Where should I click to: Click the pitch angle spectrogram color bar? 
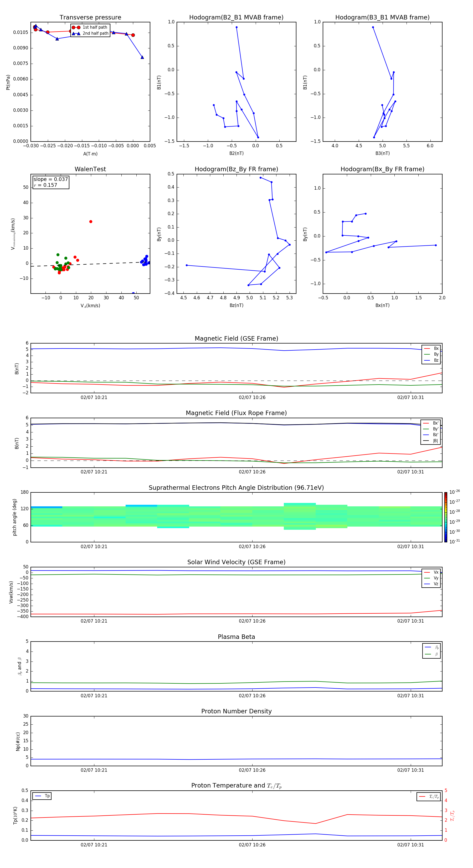pos(446,517)
